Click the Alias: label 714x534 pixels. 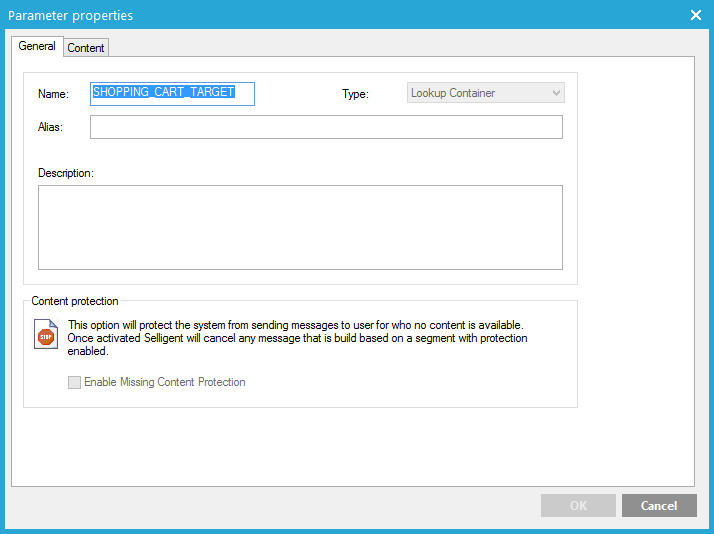50,127
